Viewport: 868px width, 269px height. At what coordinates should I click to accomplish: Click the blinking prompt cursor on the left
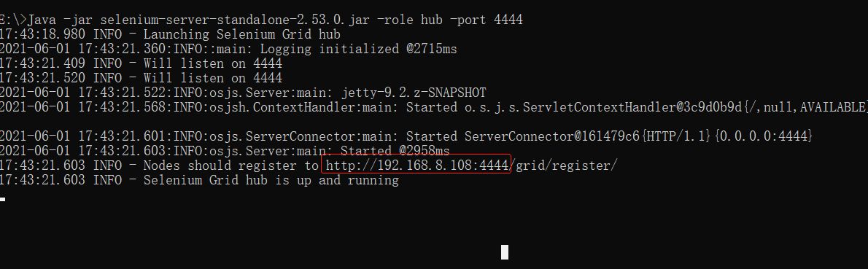point(3,198)
